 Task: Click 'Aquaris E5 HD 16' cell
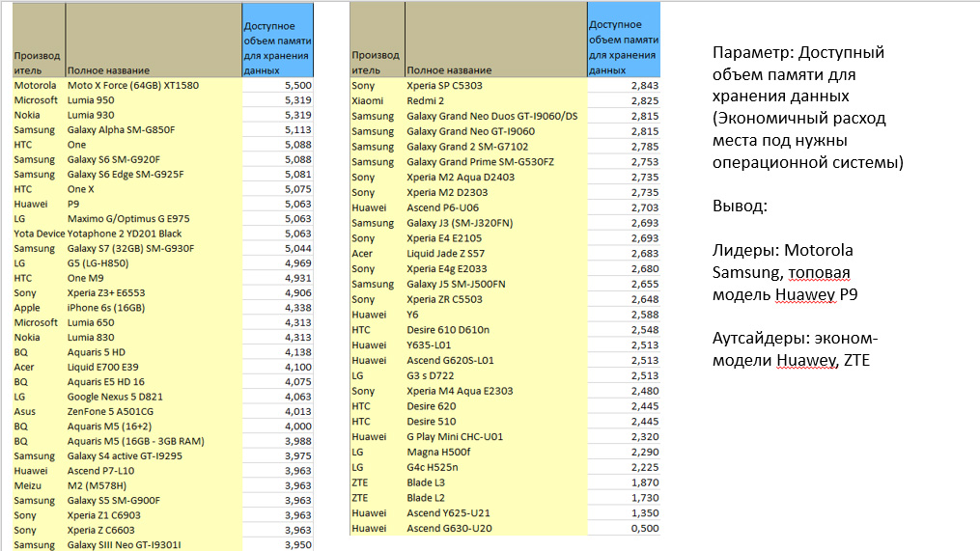click(154, 382)
